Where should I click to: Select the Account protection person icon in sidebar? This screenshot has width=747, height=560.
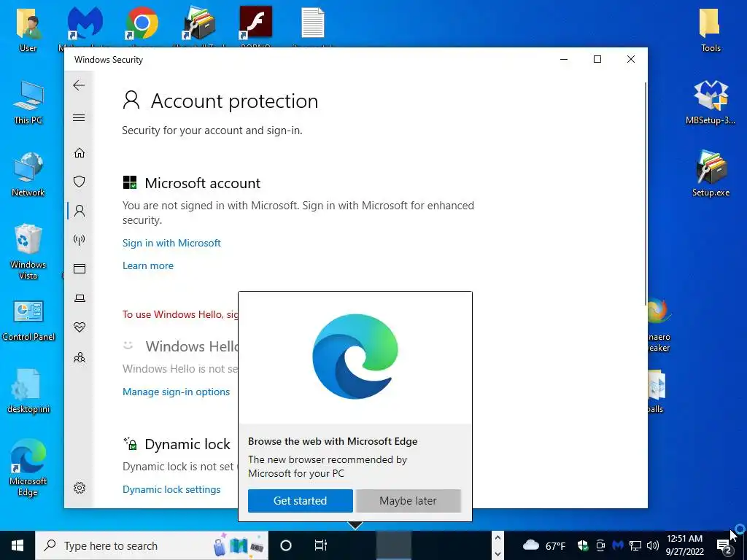click(80, 211)
